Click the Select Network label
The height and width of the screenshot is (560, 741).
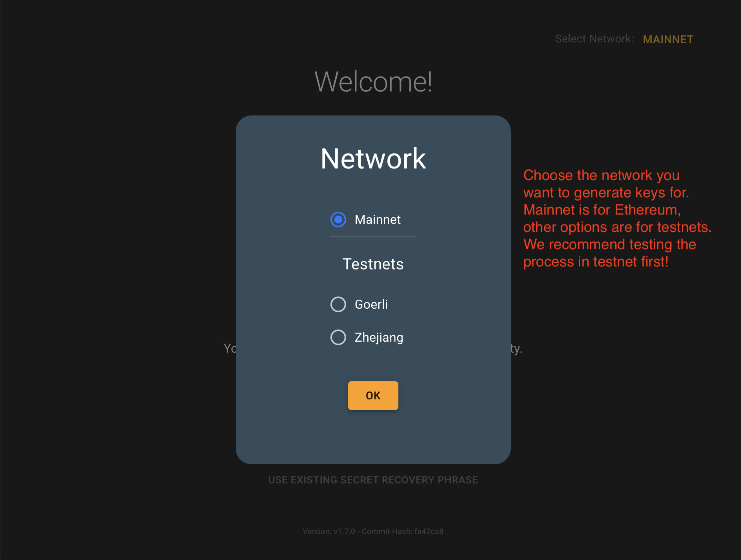pyautogui.click(x=594, y=39)
